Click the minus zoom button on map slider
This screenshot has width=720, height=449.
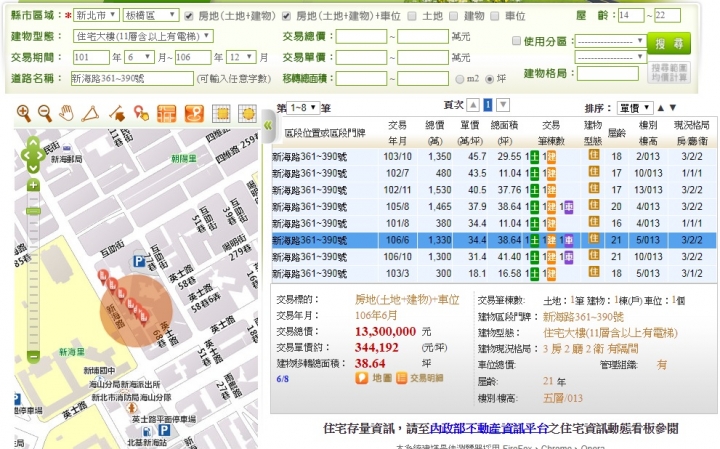point(33,356)
